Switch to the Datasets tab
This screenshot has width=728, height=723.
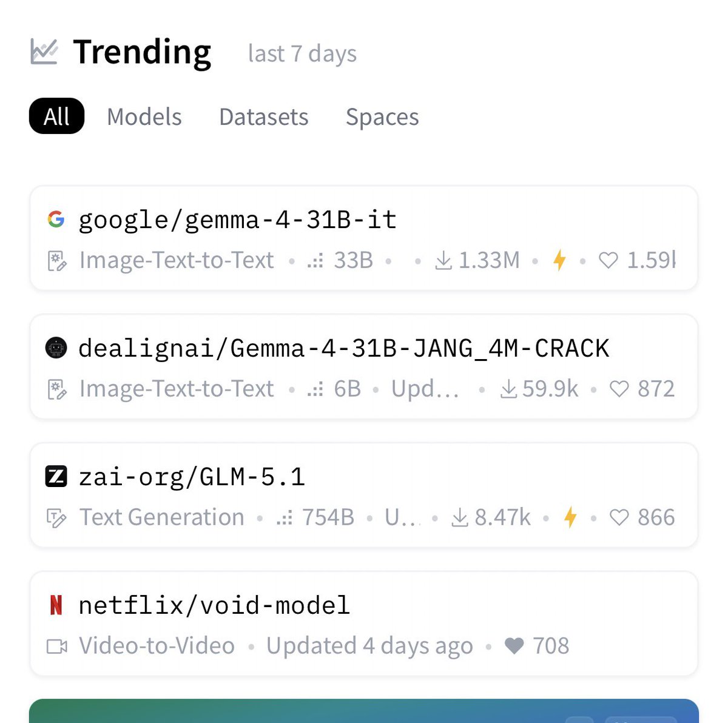[x=264, y=116]
